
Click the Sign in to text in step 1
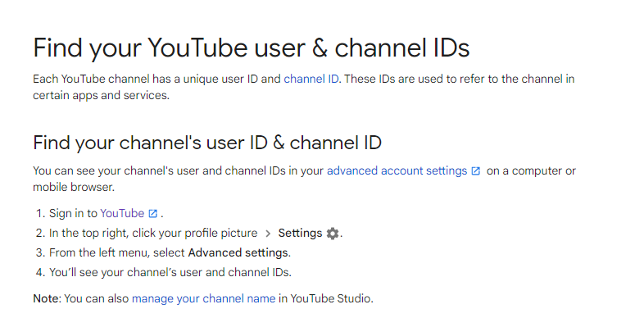[73, 214]
